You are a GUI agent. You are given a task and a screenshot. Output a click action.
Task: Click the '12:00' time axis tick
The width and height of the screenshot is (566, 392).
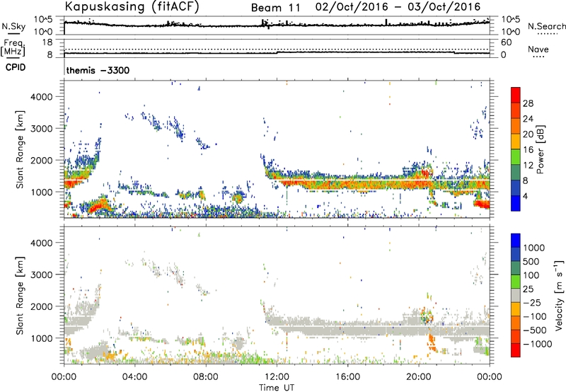tap(277, 377)
